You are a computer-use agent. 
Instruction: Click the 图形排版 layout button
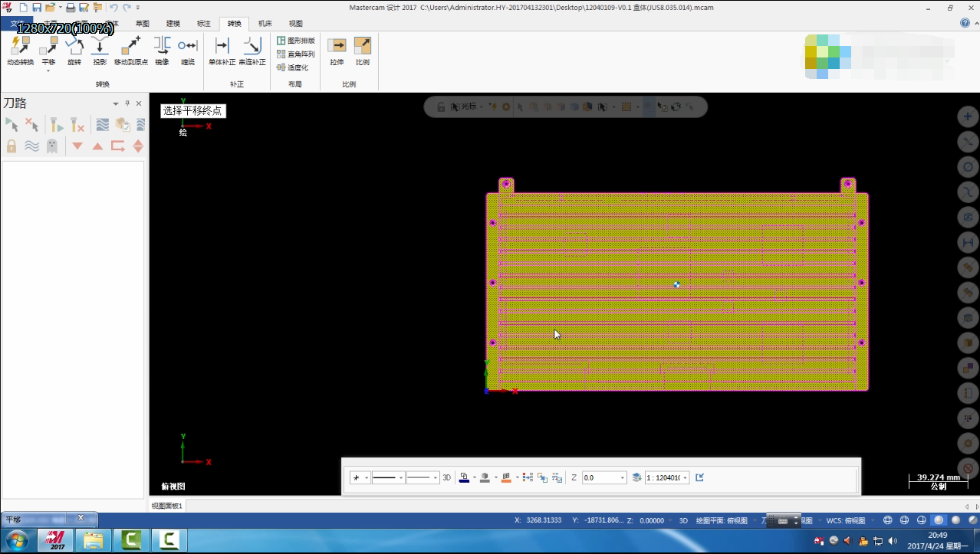click(296, 41)
